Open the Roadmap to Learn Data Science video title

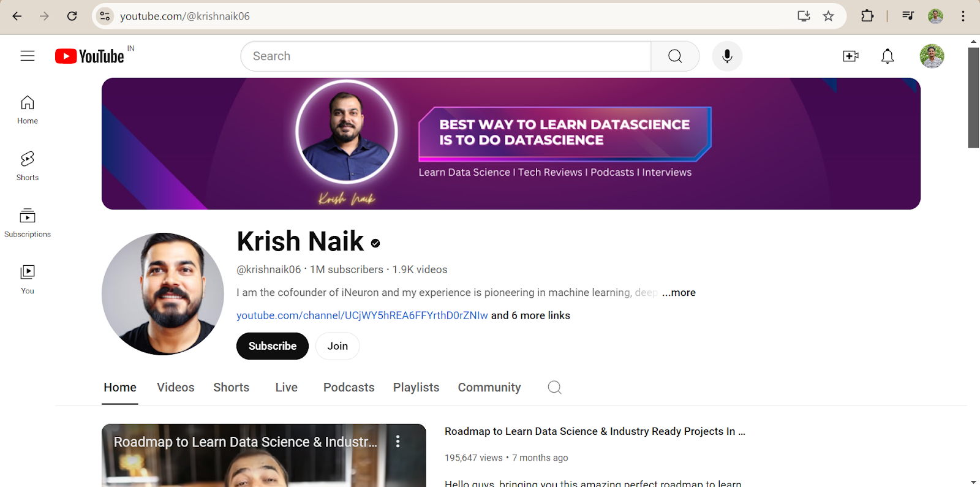click(595, 431)
